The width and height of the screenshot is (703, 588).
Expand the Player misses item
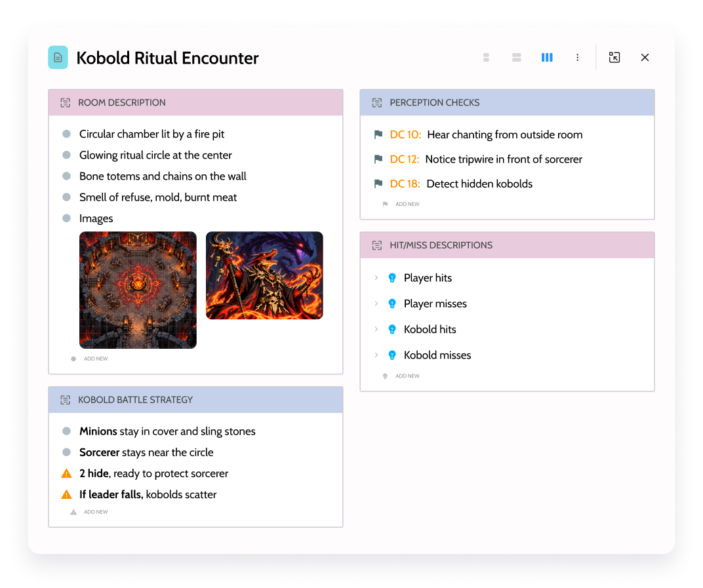click(x=376, y=304)
